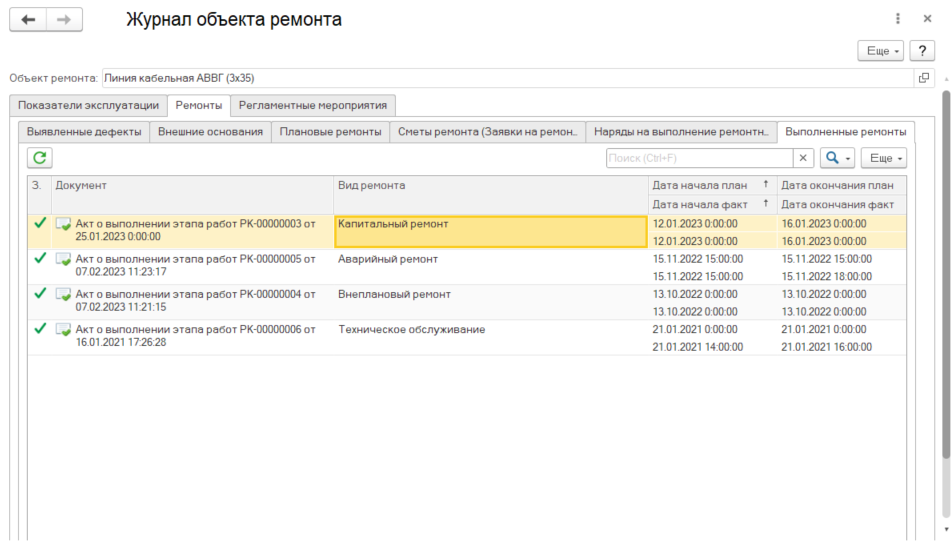952x549 pixels.
Task: Select Выполненные ремонты subtab
Action: point(846,132)
